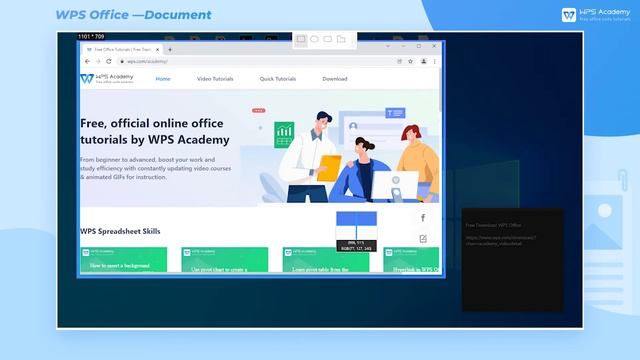Open a new browser tab
This screenshot has width=640, height=360.
[x=170, y=49]
